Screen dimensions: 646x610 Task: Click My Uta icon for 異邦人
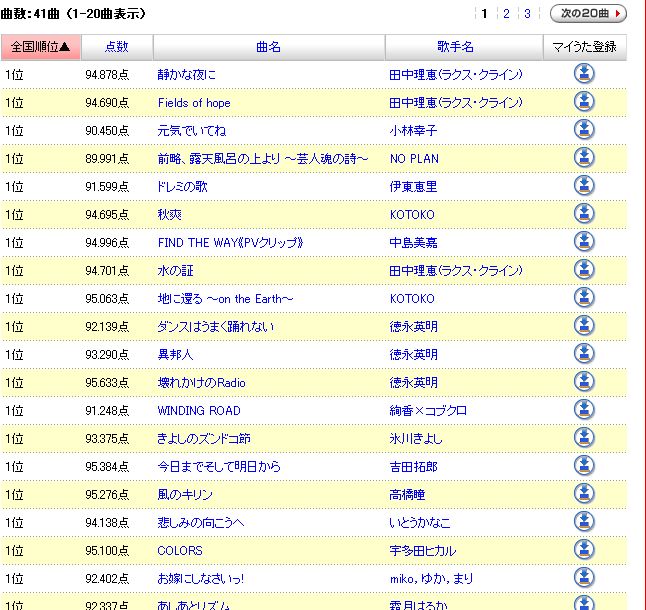(584, 354)
